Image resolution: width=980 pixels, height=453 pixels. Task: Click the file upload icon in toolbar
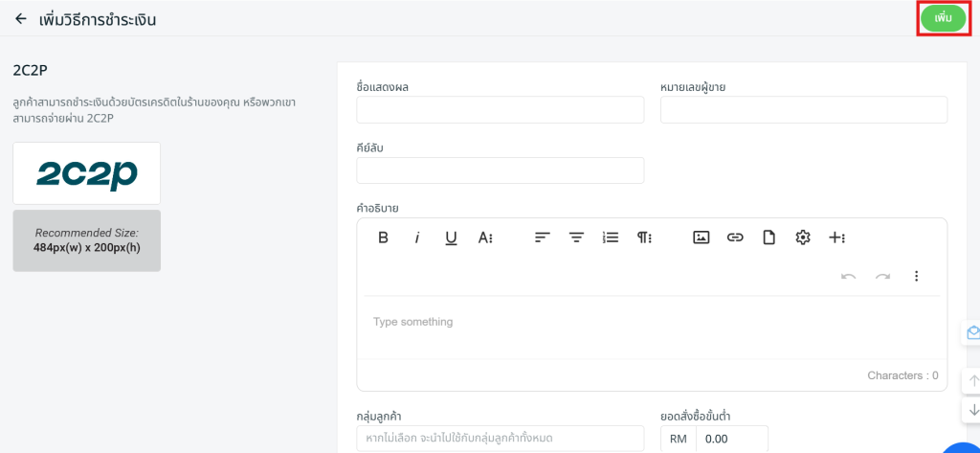pyautogui.click(x=768, y=238)
